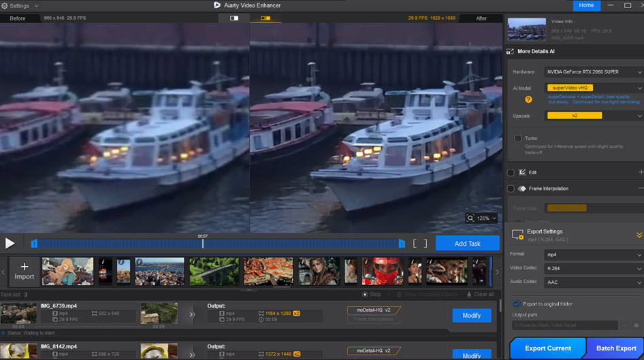Play the video preview
Image resolution: width=644 pixels, height=360 pixels.
point(10,243)
